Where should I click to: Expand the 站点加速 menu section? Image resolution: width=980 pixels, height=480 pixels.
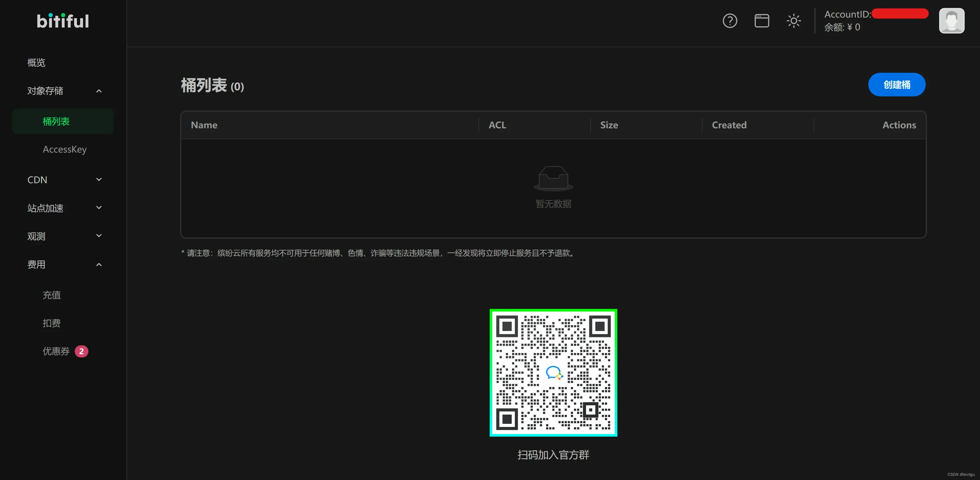click(x=99, y=208)
